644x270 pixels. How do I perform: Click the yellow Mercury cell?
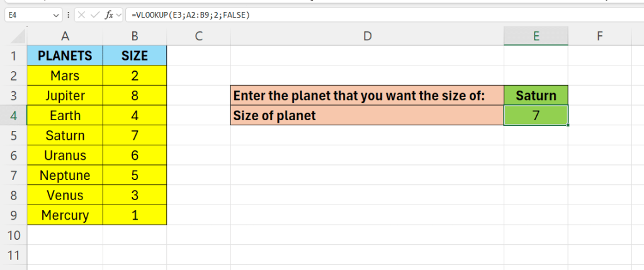[x=65, y=215]
